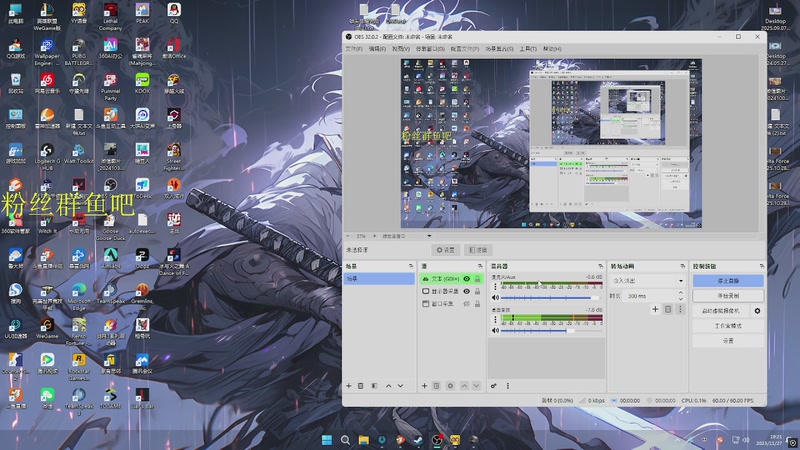Viewport: 800px width, 450px height.
Task: Add a transition with the plus icon
Action: pyautogui.click(x=655, y=309)
